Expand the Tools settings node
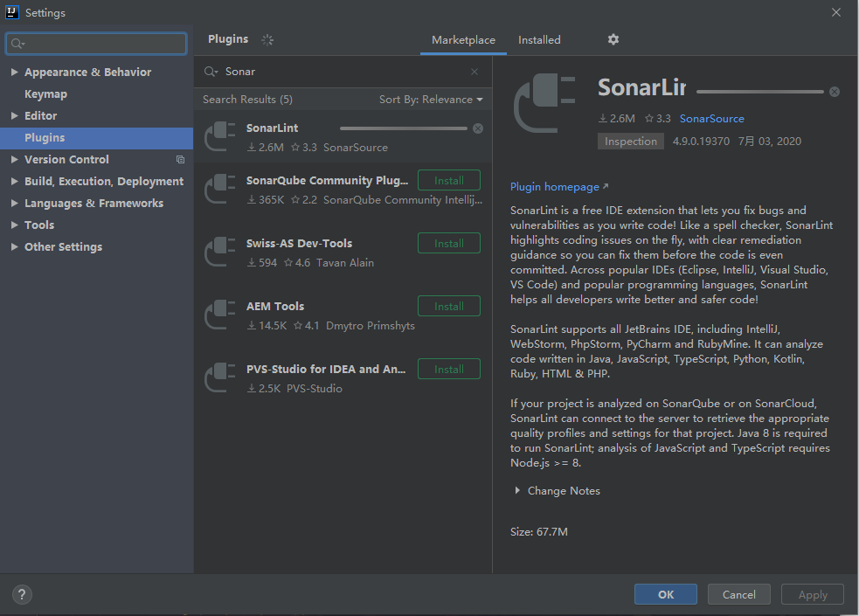859x616 pixels. [x=15, y=225]
